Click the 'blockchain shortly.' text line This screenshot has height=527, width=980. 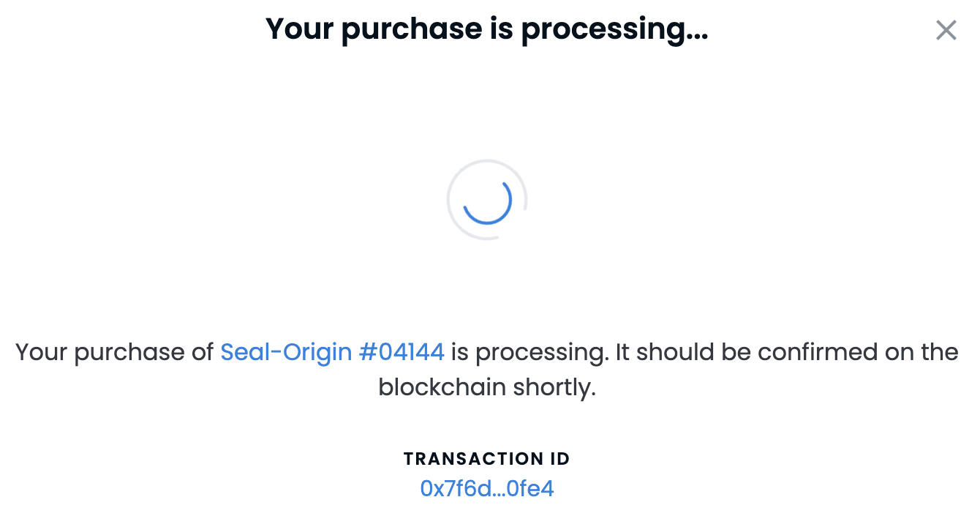[487, 387]
